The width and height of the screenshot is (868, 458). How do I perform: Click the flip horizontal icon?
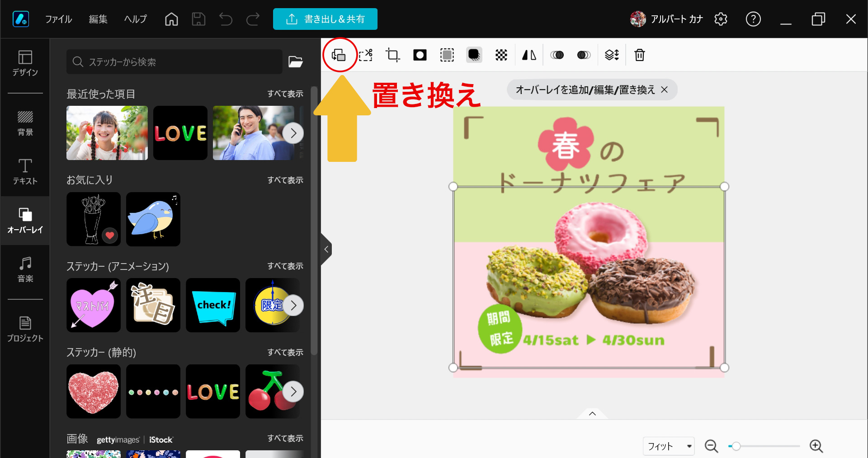coord(529,55)
